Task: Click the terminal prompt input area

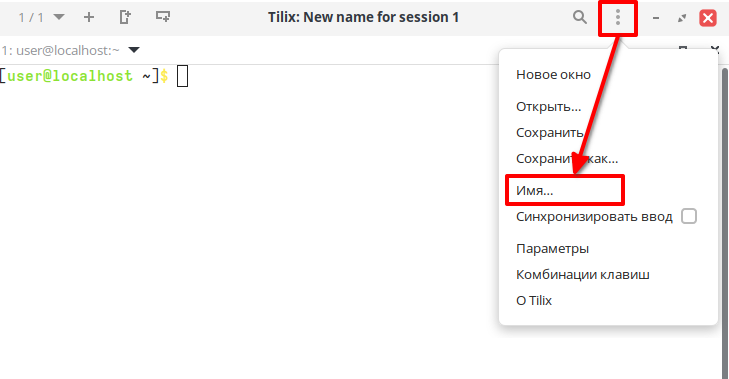Action: 182,76
